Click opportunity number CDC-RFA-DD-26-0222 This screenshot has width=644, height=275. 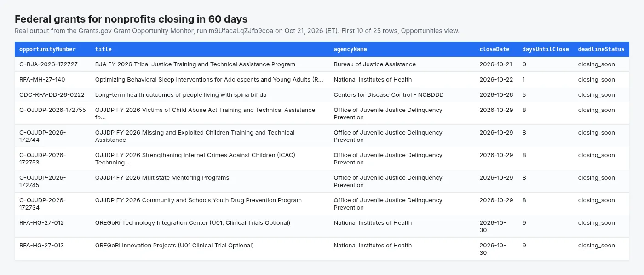[x=52, y=95]
